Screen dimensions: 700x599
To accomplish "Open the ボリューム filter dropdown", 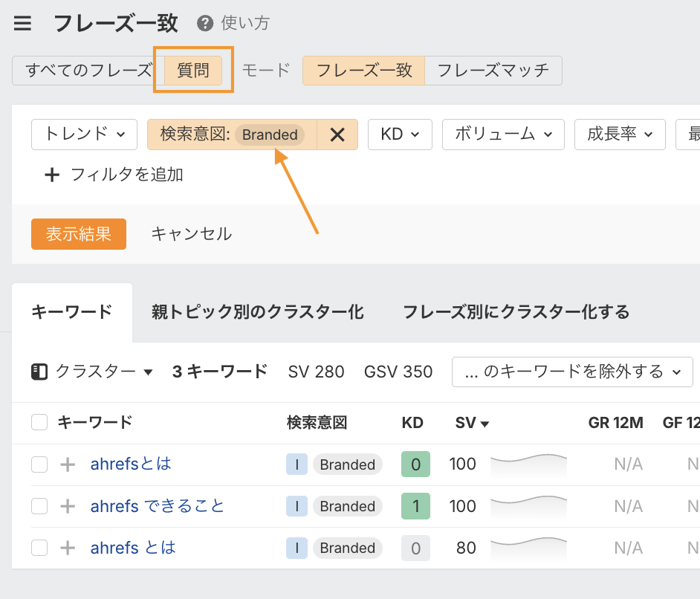I will click(503, 135).
